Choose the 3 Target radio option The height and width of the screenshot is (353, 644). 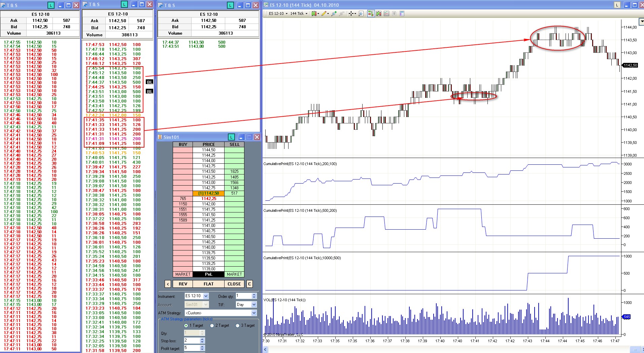238,325
